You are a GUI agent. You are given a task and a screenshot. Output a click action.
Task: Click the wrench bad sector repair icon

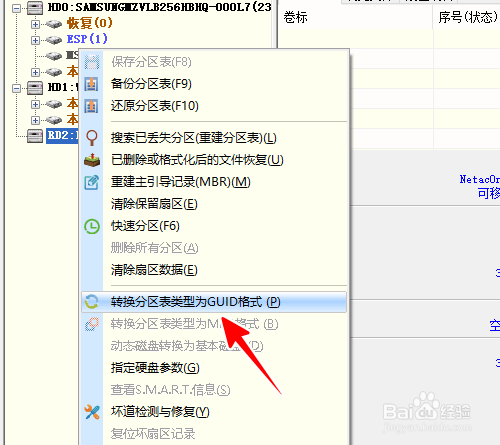(x=92, y=412)
